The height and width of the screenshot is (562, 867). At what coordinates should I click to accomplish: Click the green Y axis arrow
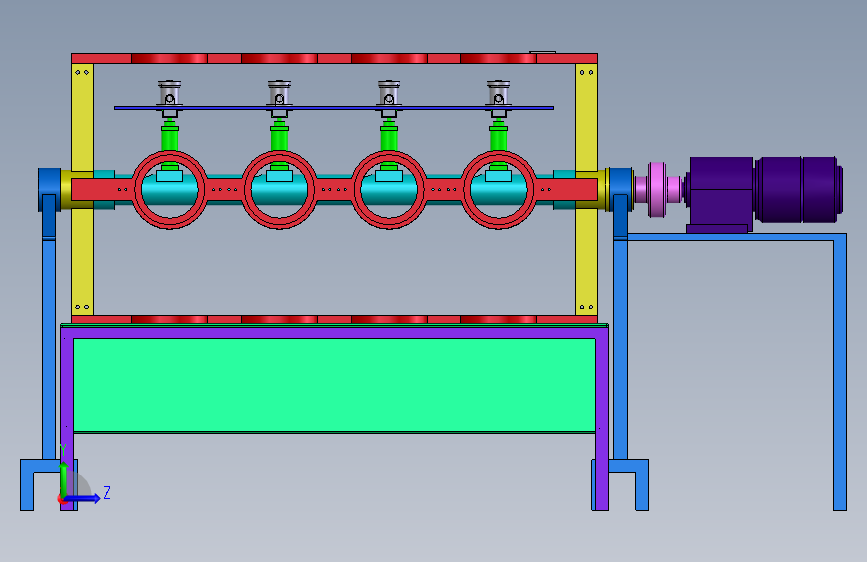(64, 480)
